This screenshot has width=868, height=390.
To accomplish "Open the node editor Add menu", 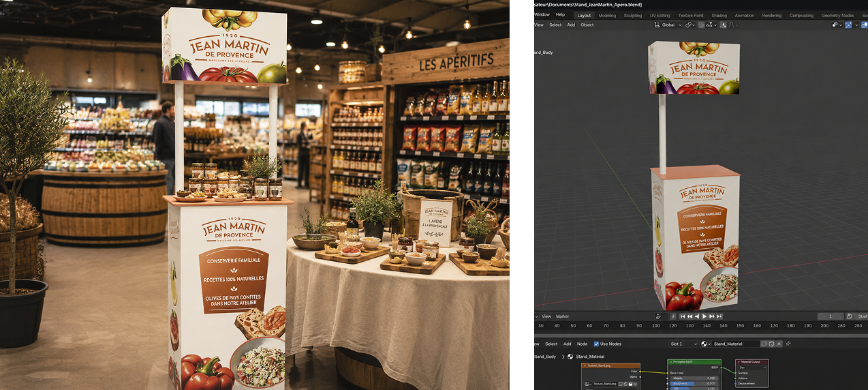I will click(567, 344).
